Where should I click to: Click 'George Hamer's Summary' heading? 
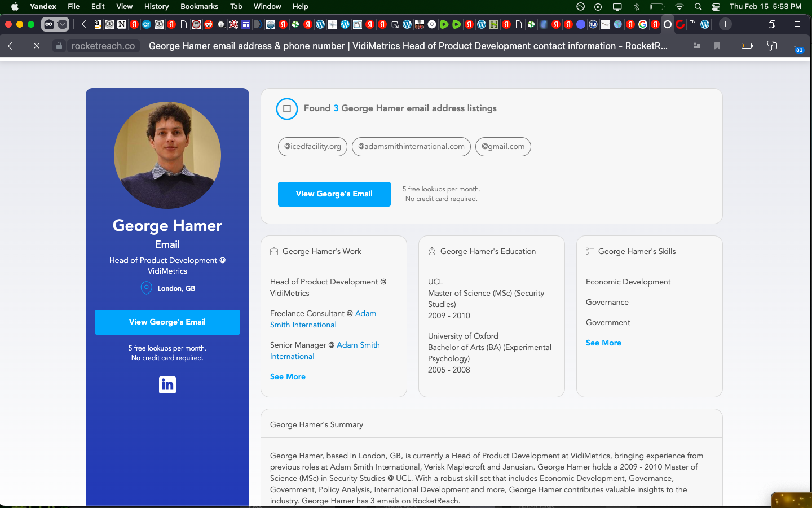click(x=316, y=424)
